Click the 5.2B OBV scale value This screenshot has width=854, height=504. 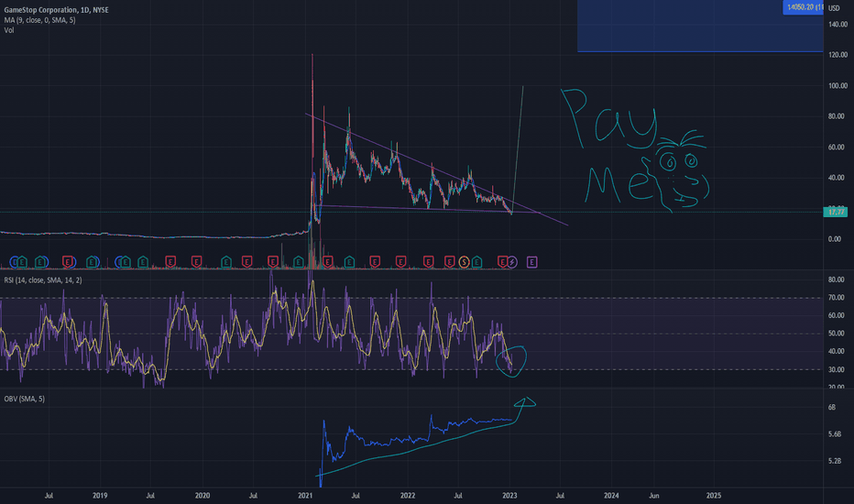pyautogui.click(x=835, y=461)
